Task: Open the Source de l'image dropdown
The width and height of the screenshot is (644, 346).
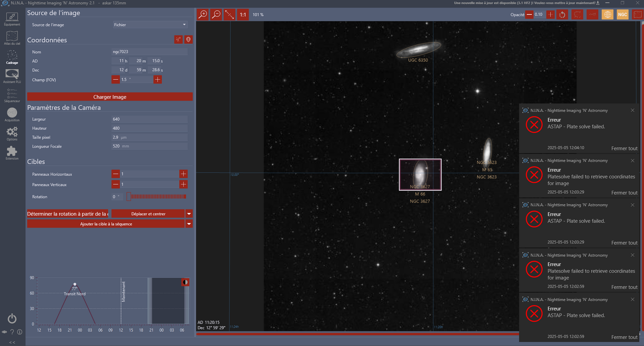Action: click(x=150, y=25)
